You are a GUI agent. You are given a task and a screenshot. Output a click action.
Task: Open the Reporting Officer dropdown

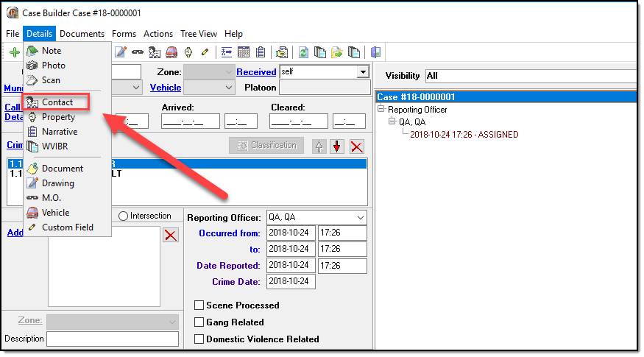pos(359,218)
